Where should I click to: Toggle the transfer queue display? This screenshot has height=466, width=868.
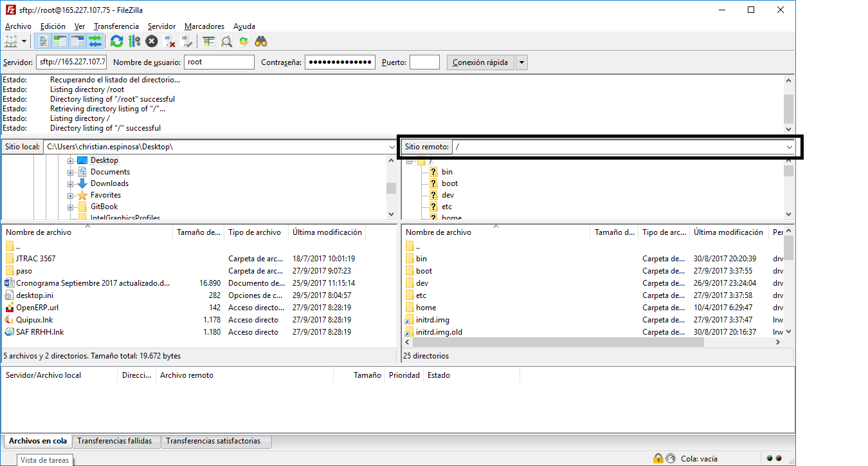[95, 41]
